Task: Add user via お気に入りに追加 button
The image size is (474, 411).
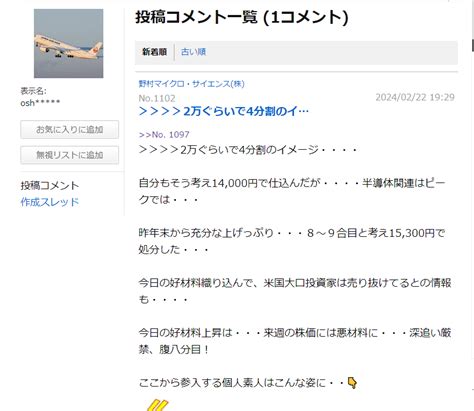Action: [69, 129]
